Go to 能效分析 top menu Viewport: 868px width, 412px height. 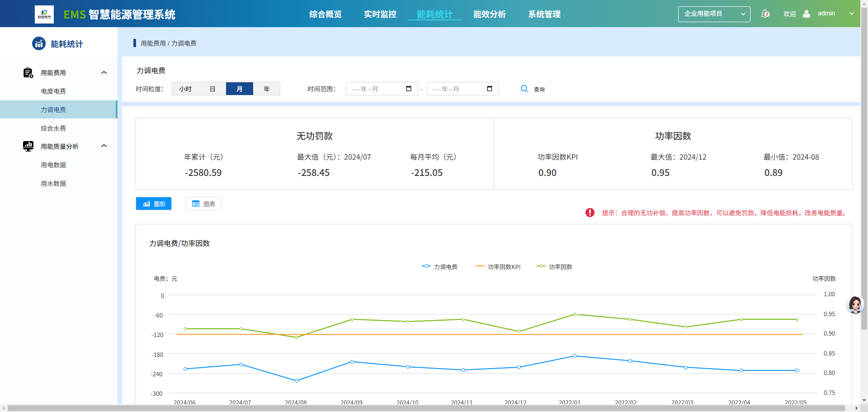(490, 14)
